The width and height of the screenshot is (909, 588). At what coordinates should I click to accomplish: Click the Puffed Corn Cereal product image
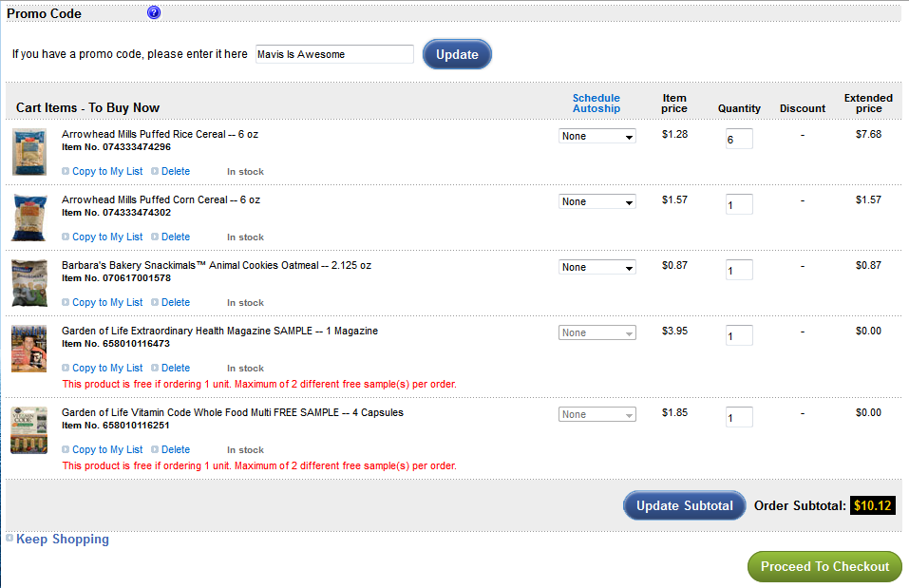pyautogui.click(x=28, y=218)
